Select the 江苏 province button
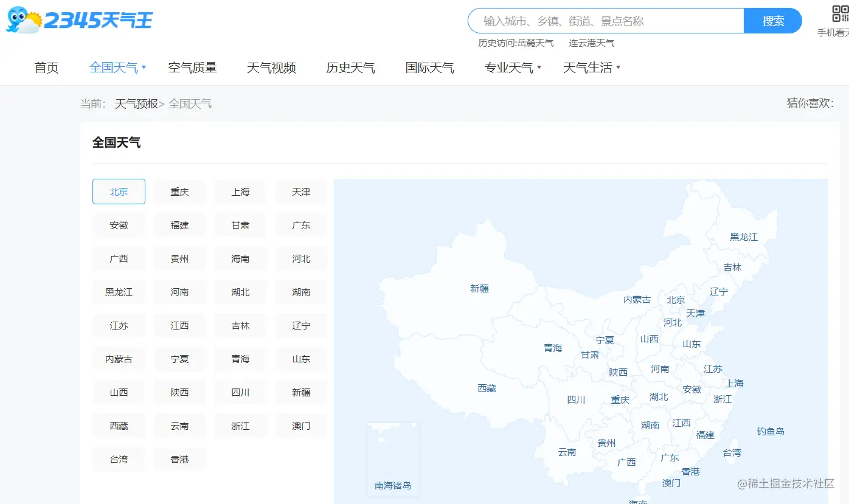Image resolution: width=849 pixels, height=504 pixels. 119,325
